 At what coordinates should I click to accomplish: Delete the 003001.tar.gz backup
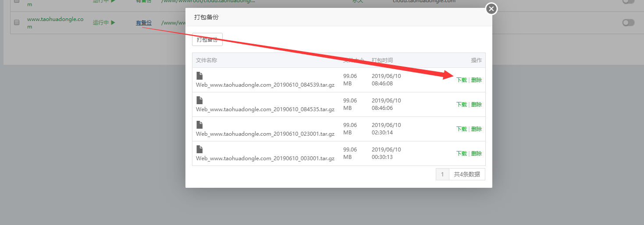coord(477,154)
